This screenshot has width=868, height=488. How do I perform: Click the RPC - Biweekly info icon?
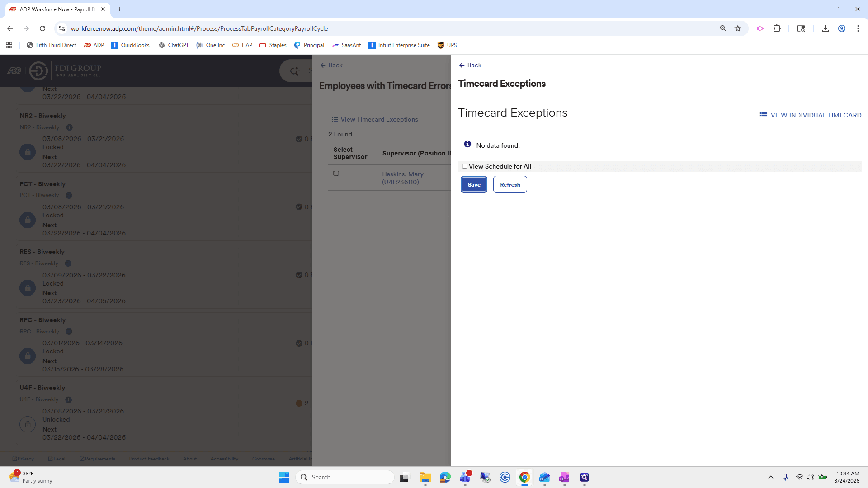69,332
